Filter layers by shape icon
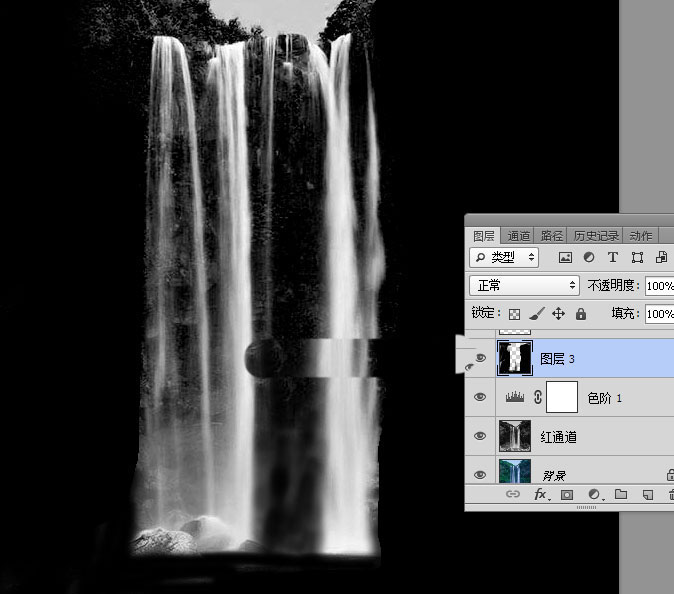This screenshot has height=594, width=674. pyautogui.click(x=637, y=258)
